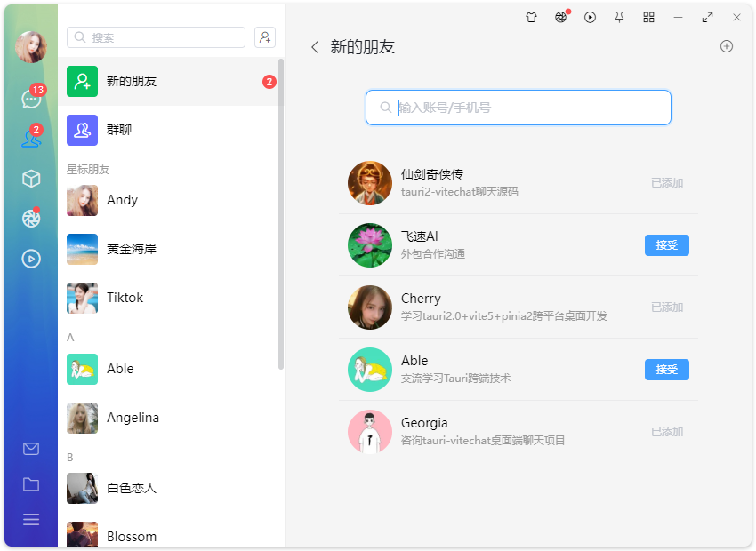Click your profile avatar in sidebar

point(31,46)
